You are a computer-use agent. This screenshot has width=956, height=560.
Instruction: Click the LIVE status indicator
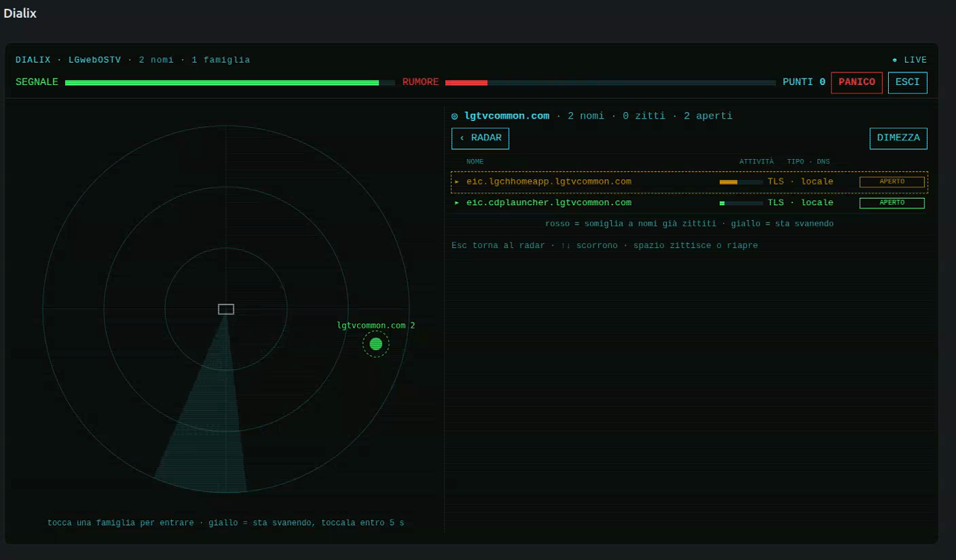[x=909, y=60]
